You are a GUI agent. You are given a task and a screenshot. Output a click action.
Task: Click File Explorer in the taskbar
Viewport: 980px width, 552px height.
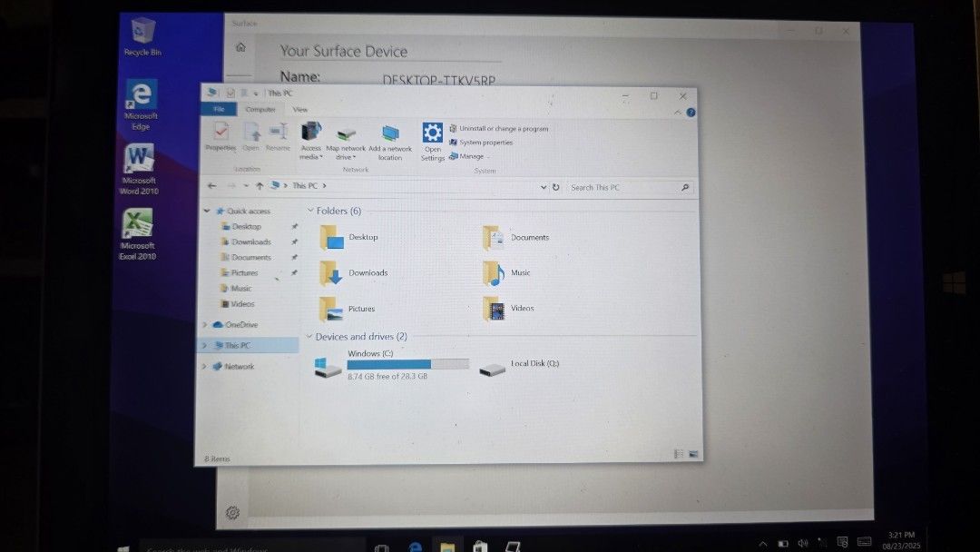click(x=446, y=547)
